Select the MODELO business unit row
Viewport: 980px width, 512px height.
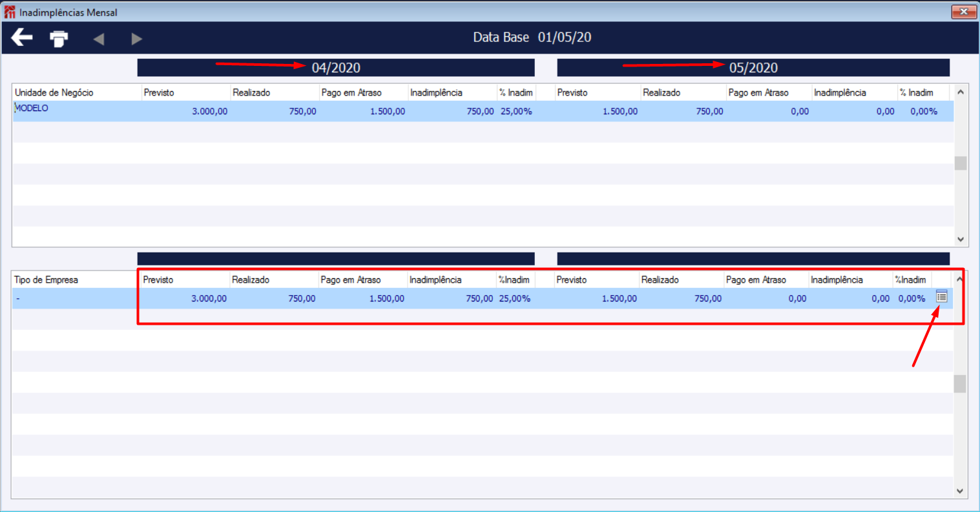pos(483,111)
